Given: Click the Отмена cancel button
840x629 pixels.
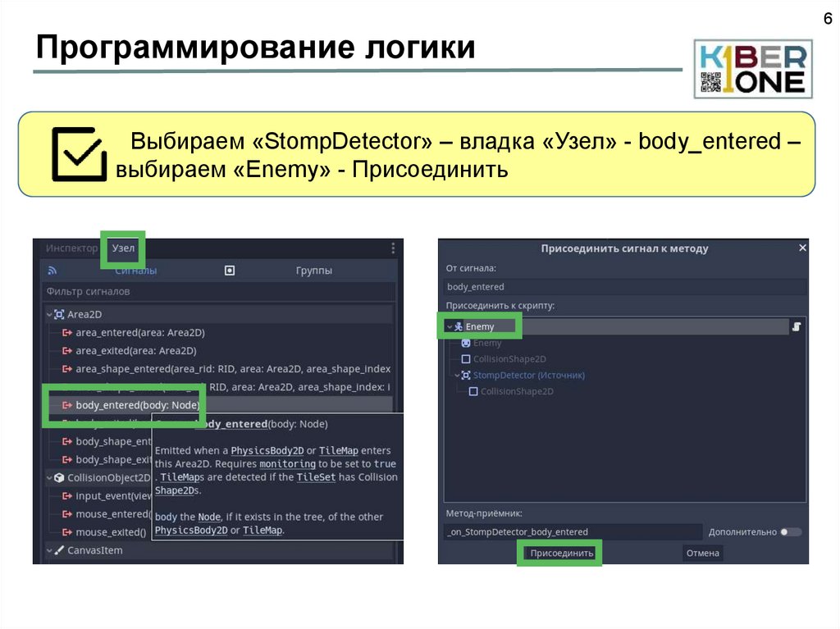Looking at the screenshot, I should [702, 554].
